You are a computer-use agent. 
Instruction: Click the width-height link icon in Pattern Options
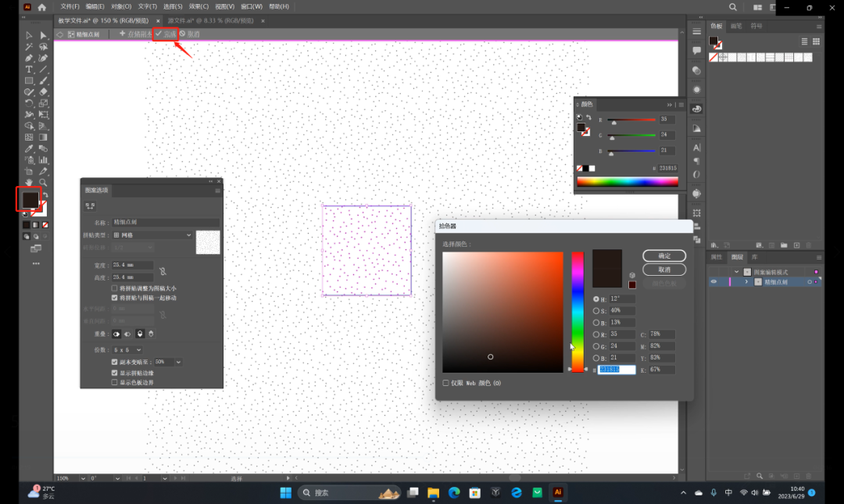click(x=163, y=271)
